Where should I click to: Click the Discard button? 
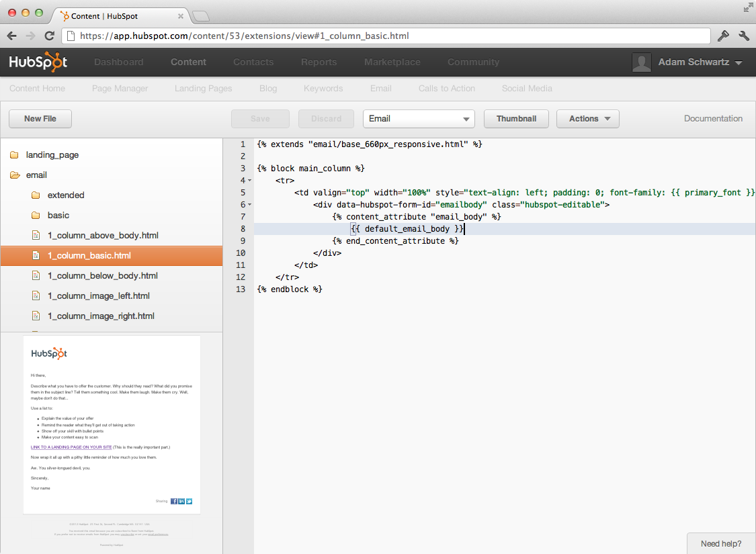tap(326, 119)
